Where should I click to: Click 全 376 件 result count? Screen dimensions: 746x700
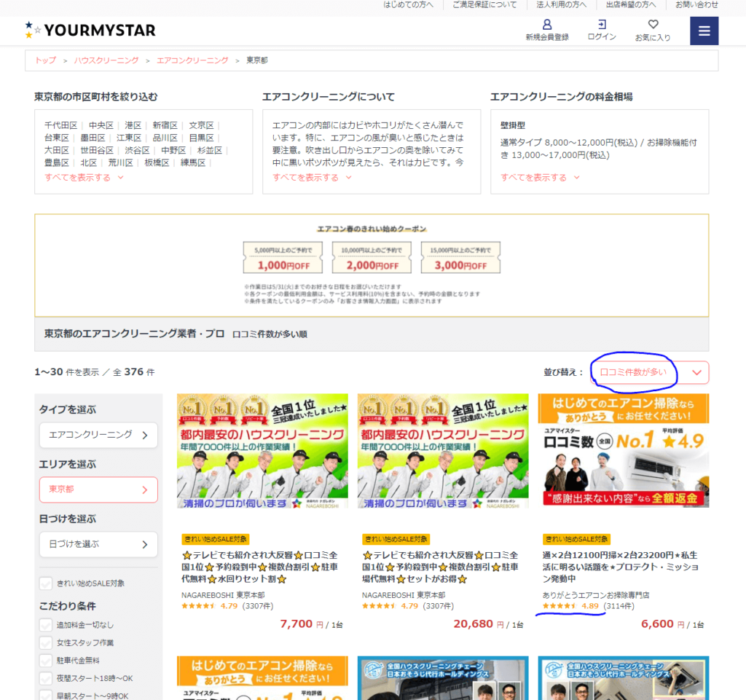click(134, 372)
